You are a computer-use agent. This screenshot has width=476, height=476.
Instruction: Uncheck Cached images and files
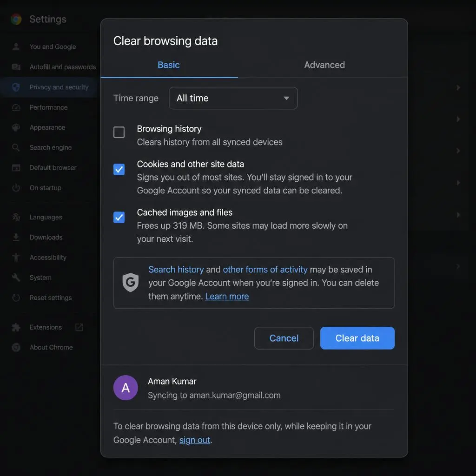(119, 218)
